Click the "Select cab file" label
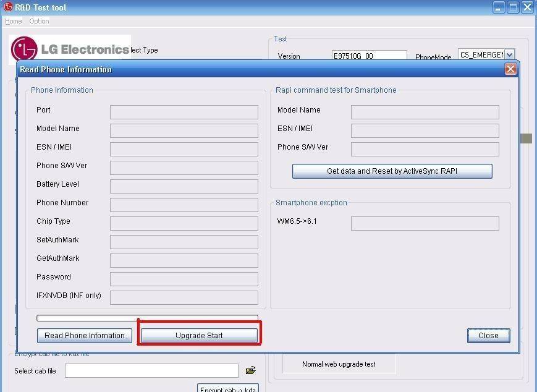This screenshot has width=537, height=392. tap(35, 371)
